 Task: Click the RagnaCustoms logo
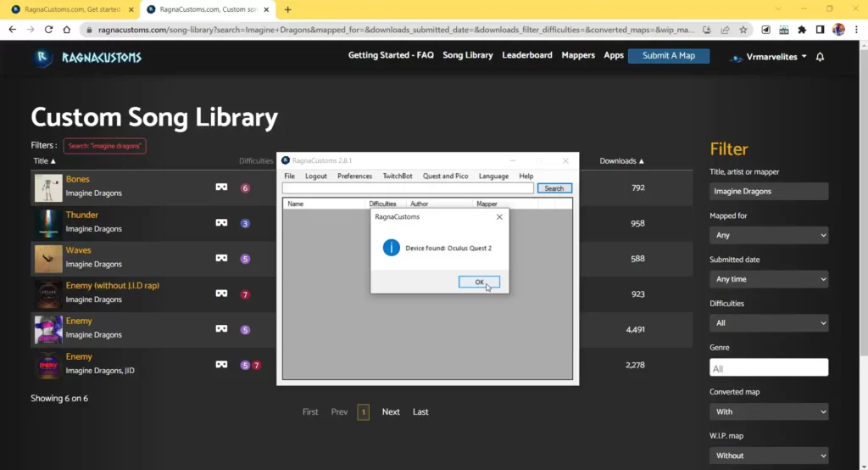[87, 57]
